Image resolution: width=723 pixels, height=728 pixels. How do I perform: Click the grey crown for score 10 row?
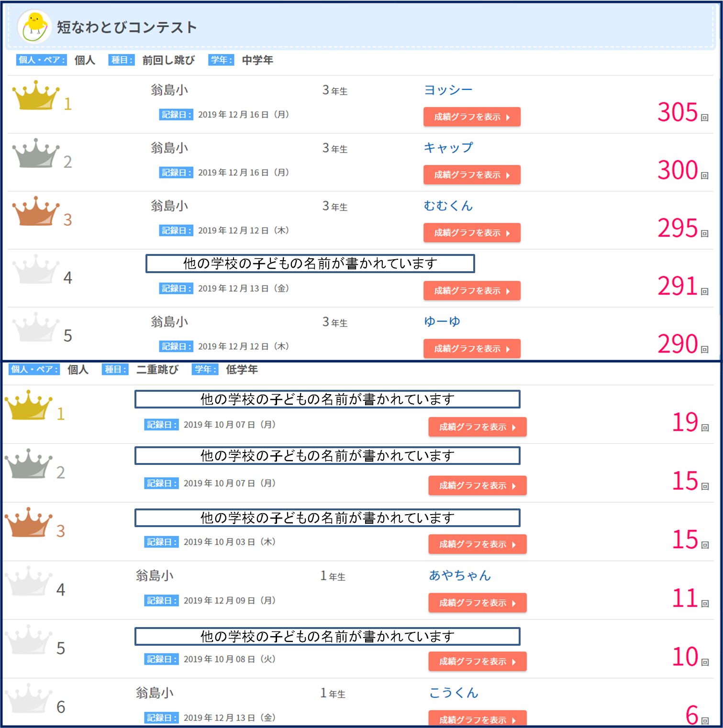[29, 640]
